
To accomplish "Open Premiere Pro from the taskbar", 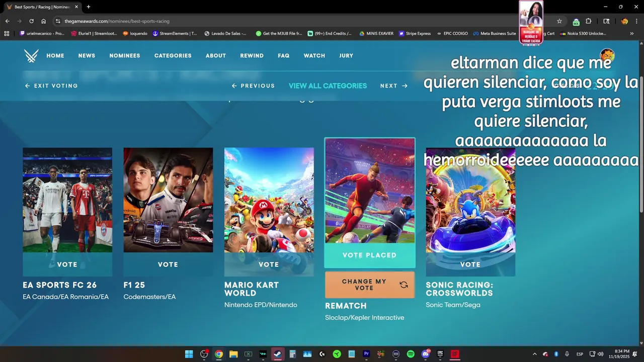I will point(366,354).
